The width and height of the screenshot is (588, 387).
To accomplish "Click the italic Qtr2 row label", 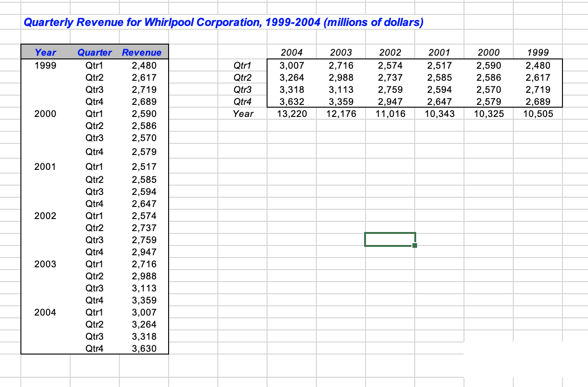I will [x=243, y=77].
